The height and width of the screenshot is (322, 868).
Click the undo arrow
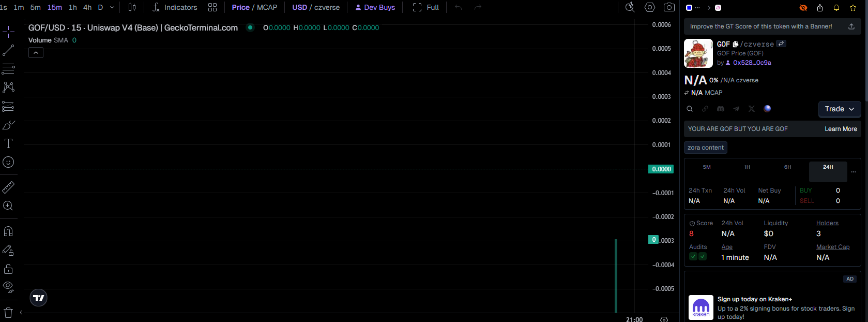pyautogui.click(x=458, y=7)
